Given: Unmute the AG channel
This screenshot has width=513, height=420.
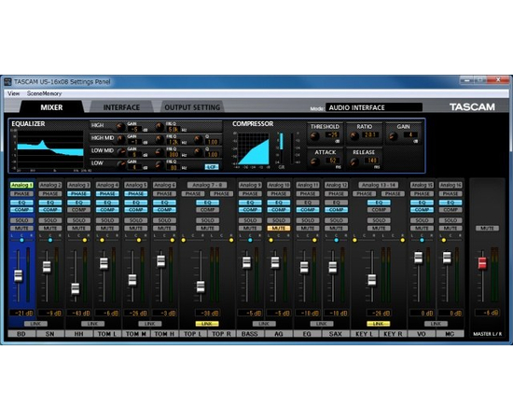Looking at the screenshot, I should 279,228.
